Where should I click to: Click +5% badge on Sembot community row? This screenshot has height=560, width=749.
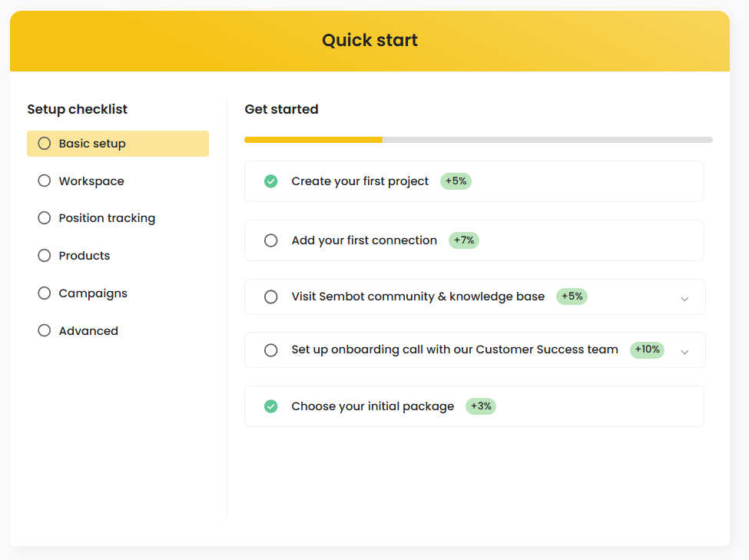pyautogui.click(x=572, y=297)
